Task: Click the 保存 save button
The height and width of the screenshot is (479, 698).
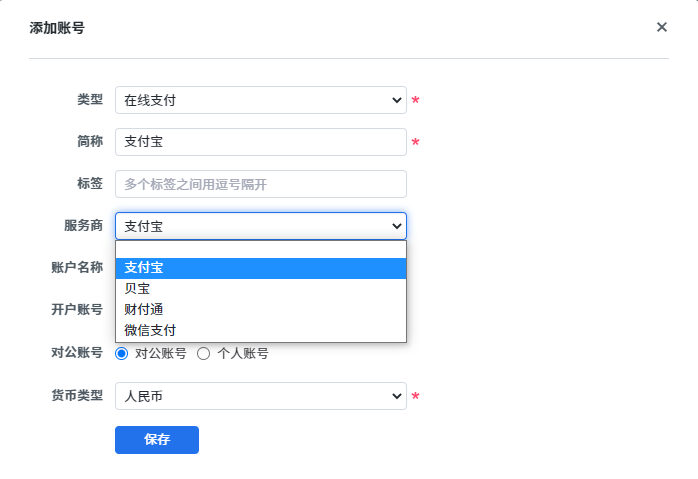Action: pos(157,440)
